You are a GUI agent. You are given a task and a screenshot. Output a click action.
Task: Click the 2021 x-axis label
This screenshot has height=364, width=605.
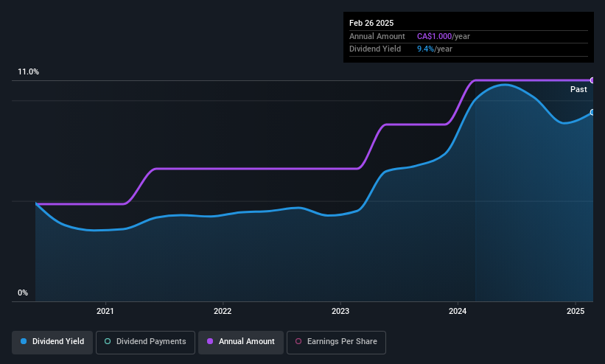[x=105, y=311]
